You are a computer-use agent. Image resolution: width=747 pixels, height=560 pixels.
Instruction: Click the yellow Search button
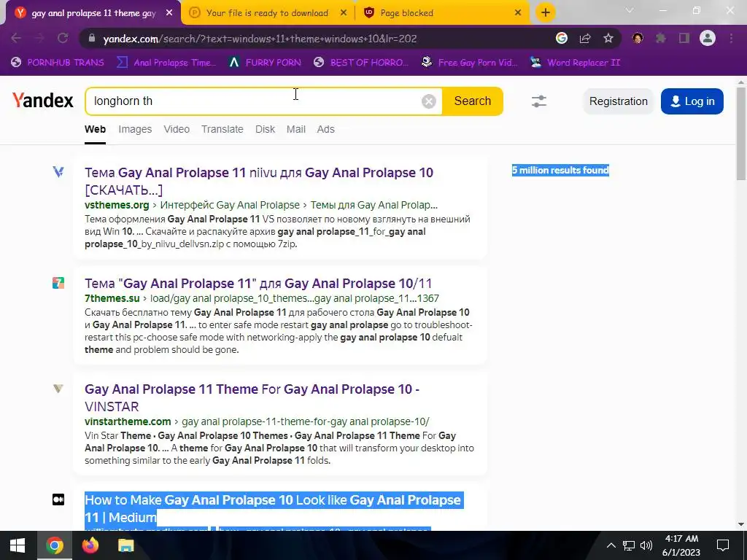tap(472, 101)
